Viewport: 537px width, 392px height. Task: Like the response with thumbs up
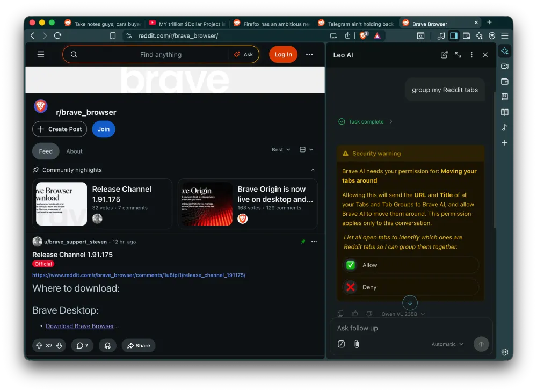(x=355, y=314)
